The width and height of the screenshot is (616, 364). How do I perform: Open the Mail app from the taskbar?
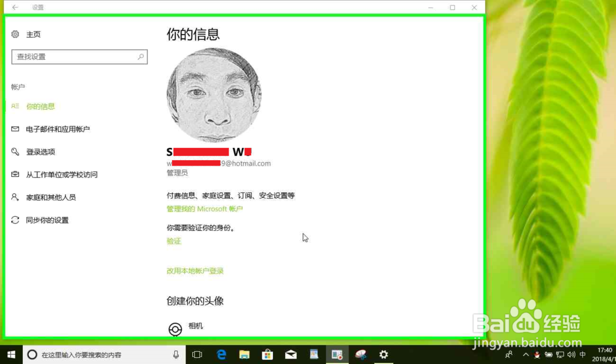pos(290,355)
